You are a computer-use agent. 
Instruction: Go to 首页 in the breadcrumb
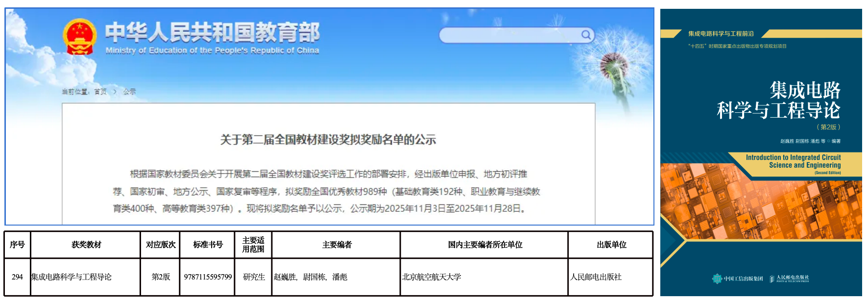tap(100, 92)
